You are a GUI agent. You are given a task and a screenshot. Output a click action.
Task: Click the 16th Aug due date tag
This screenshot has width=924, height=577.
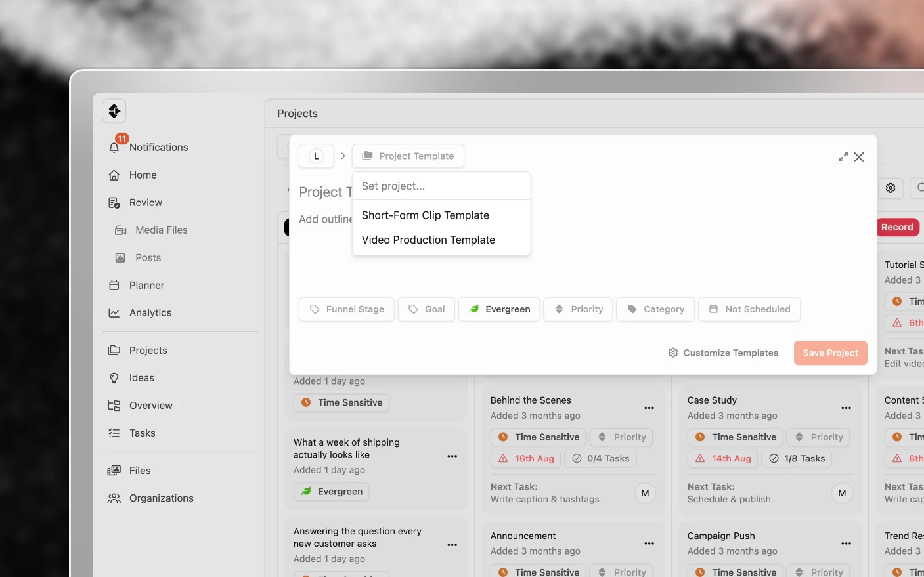(526, 459)
